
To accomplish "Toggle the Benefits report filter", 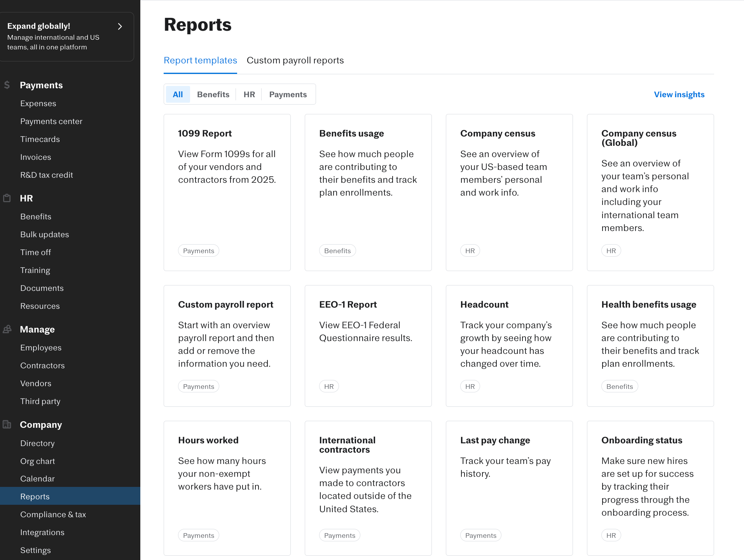I will click(213, 94).
